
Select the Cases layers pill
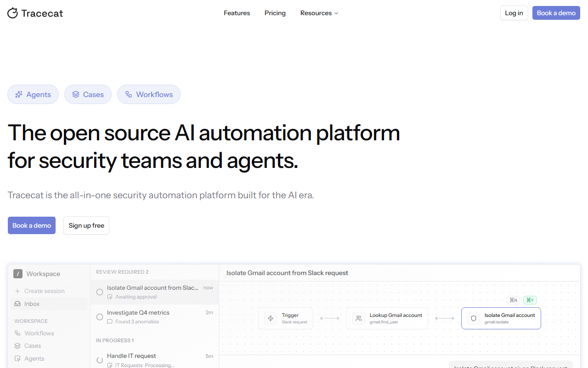[88, 94]
